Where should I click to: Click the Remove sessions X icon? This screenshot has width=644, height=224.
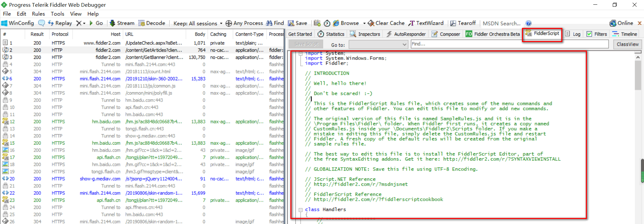(x=79, y=23)
